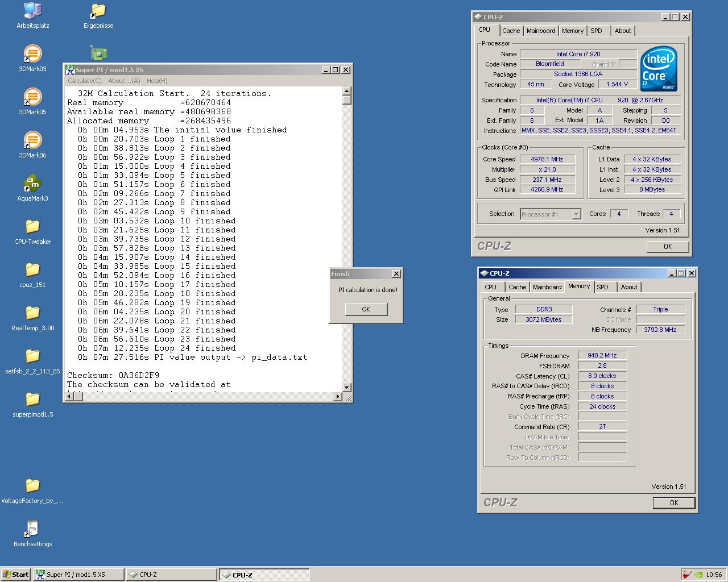Click the Super PI title bar icon
The width and height of the screenshot is (728, 582).
pyautogui.click(x=70, y=69)
